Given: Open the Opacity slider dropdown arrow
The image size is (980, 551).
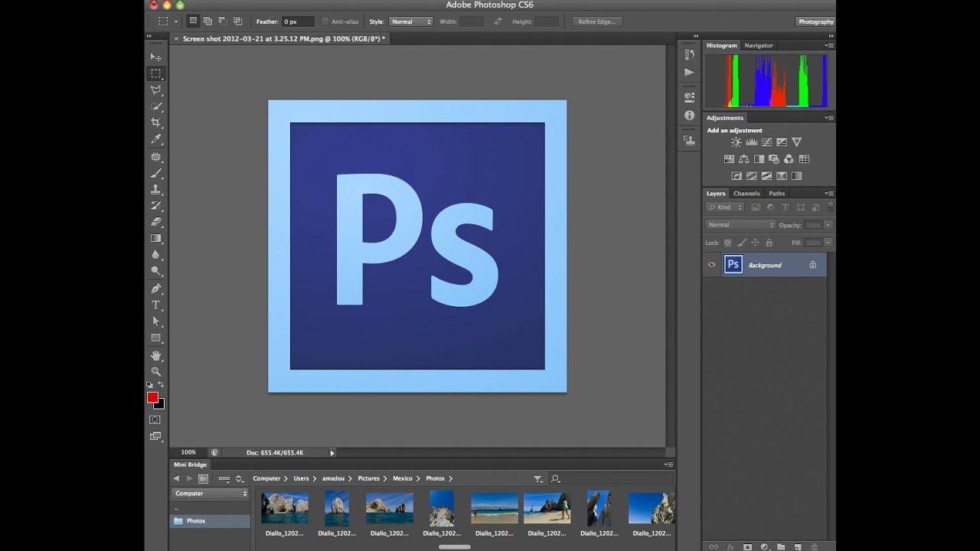Looking at the screenshot, I should tap(828, 225).
